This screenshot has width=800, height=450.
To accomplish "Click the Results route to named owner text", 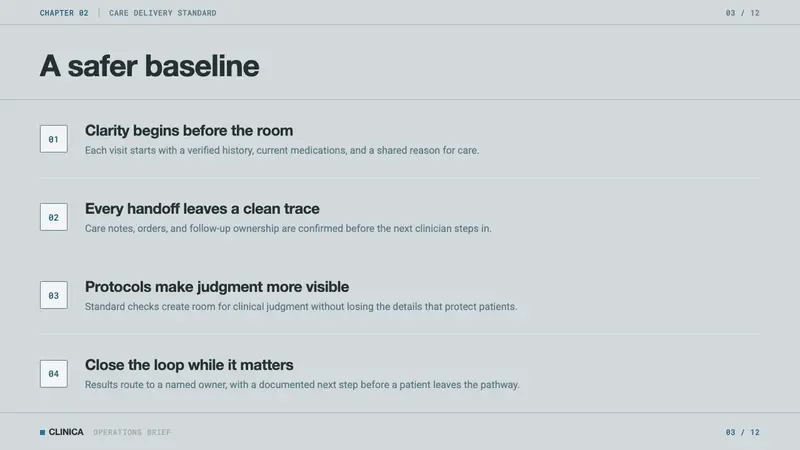I will (302, 385).
